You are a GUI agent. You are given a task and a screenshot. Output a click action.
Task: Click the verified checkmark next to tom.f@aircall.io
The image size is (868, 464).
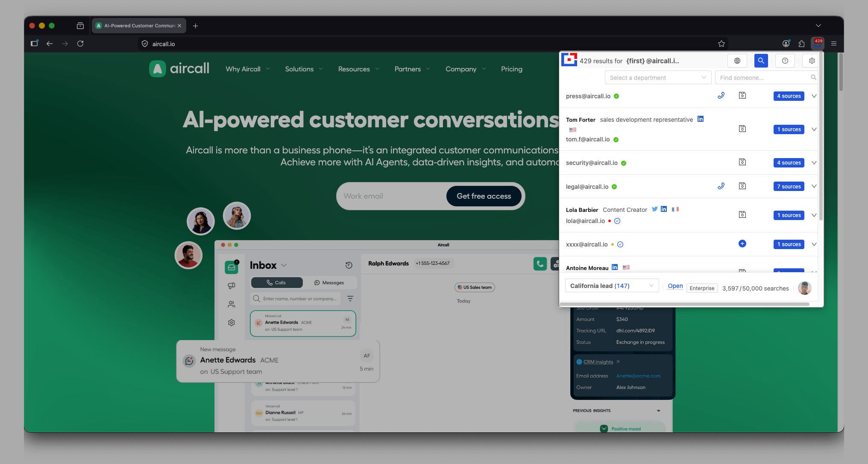[x=616, y=139]
